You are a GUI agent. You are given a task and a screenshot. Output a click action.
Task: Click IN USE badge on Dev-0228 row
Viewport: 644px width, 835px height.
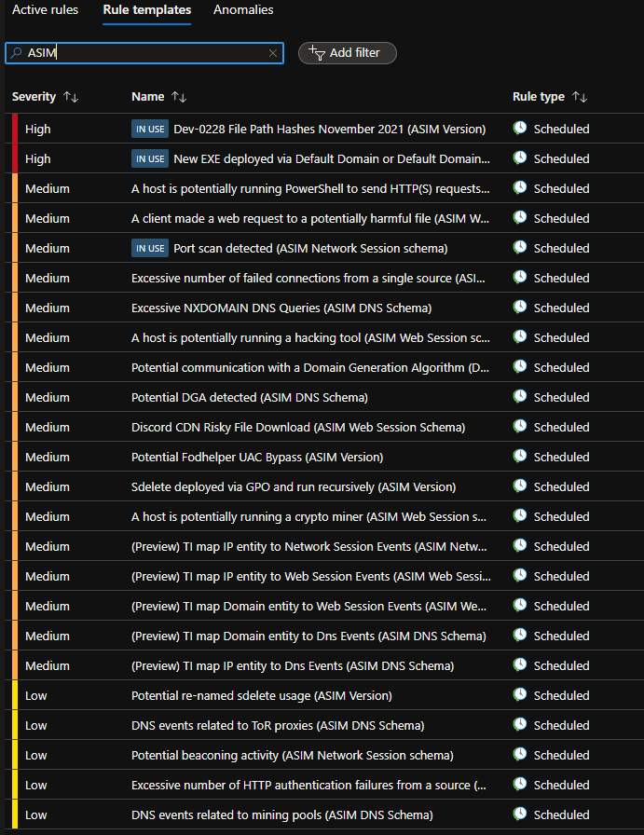150,129
